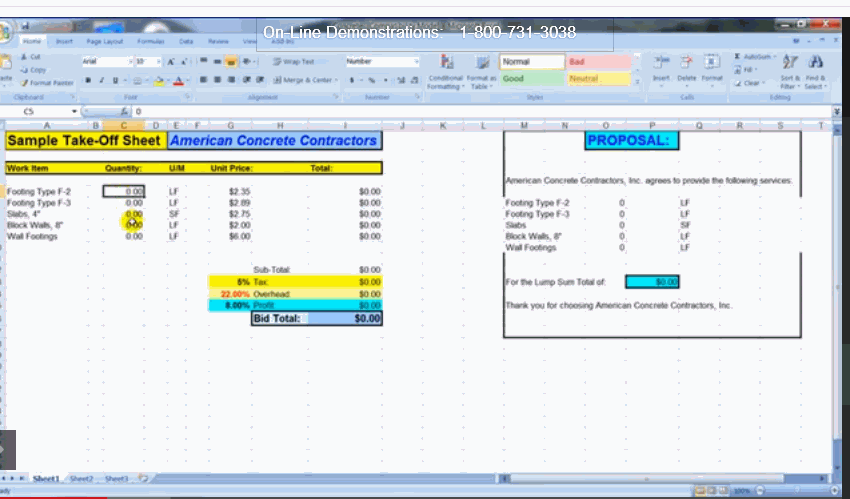Switch to the Page Layout ribbon tab
This screenshot has width=850, height=499.
[x=105, y=41]
